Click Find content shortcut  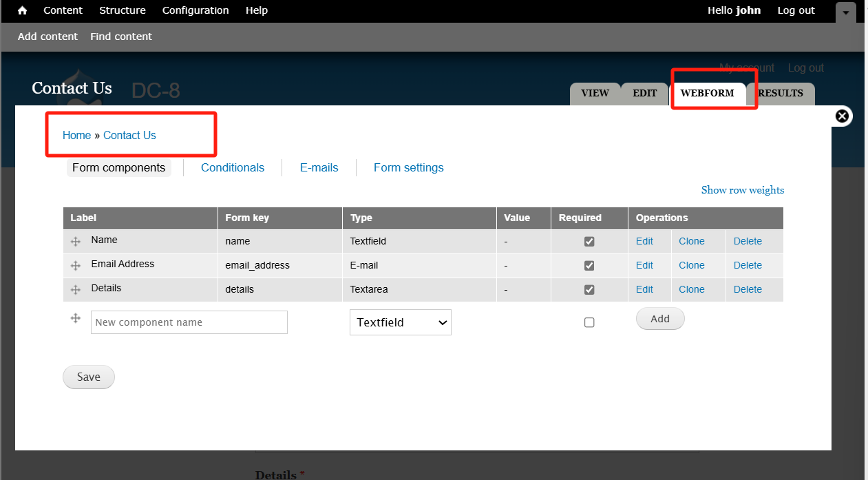click(x=121, y=36)
